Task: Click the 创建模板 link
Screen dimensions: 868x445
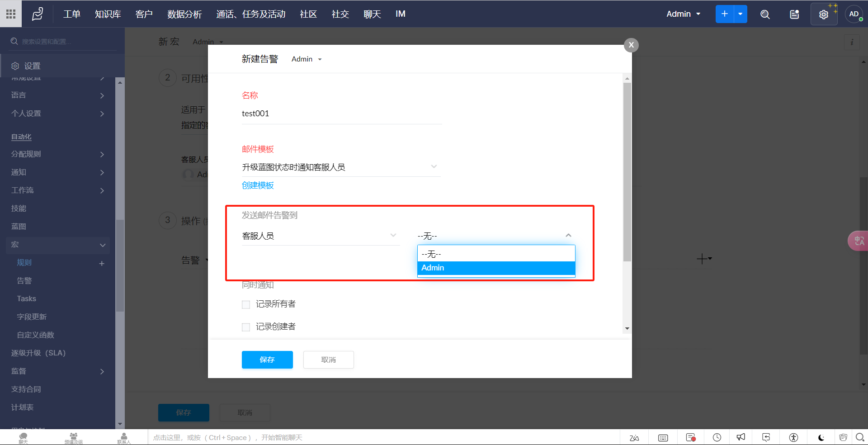Action: point(258,185)
